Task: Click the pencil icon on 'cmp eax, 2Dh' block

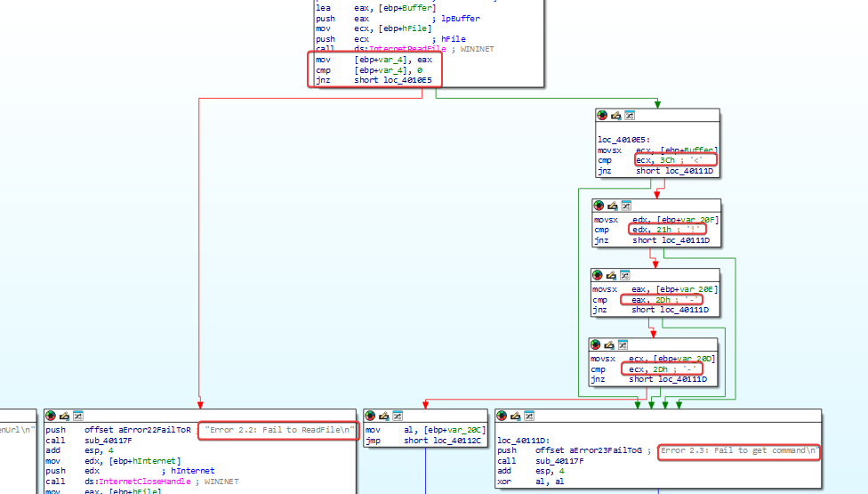Action: click(612, 275)
